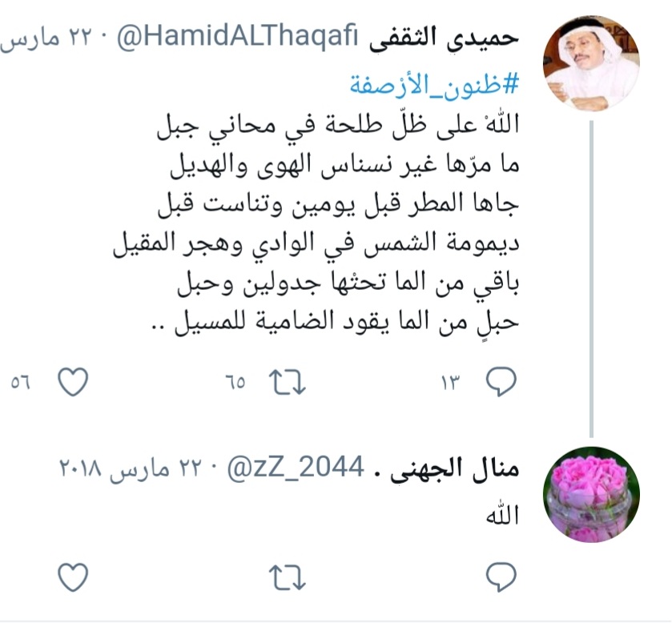View the 56 likes count on the first tweet
This screenshot has height=623, width=672.
pyautogui.click(x=21, y=382)
